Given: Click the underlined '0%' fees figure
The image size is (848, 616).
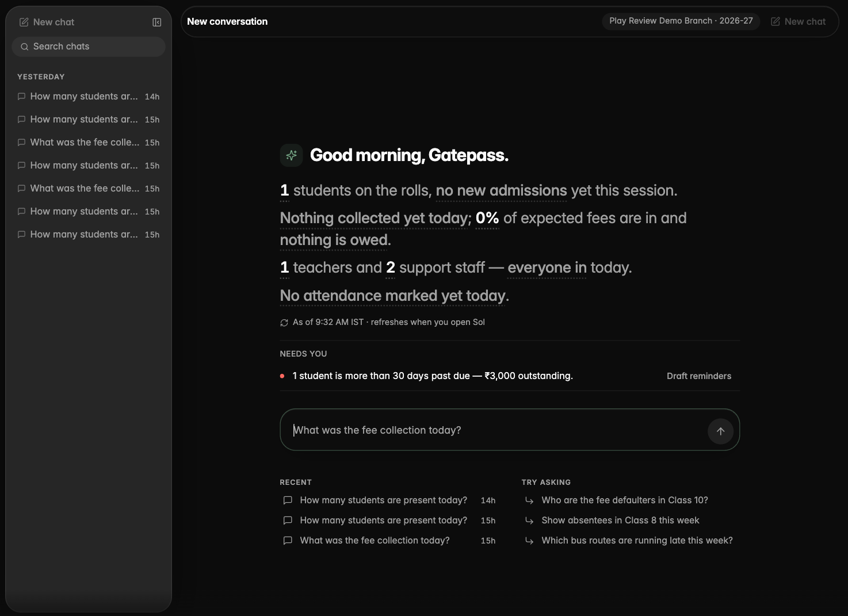Looking at the screenshot, I should (487, 218).
